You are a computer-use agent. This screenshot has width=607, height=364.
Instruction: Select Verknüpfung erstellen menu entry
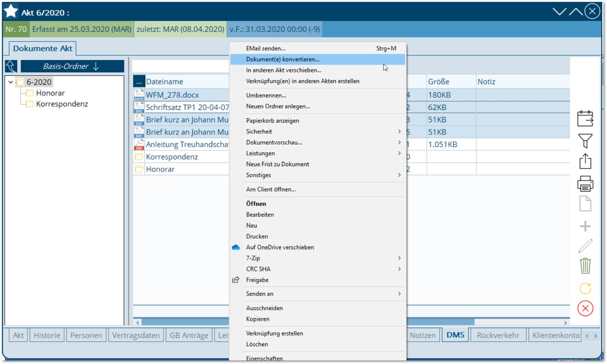[318, 334]
